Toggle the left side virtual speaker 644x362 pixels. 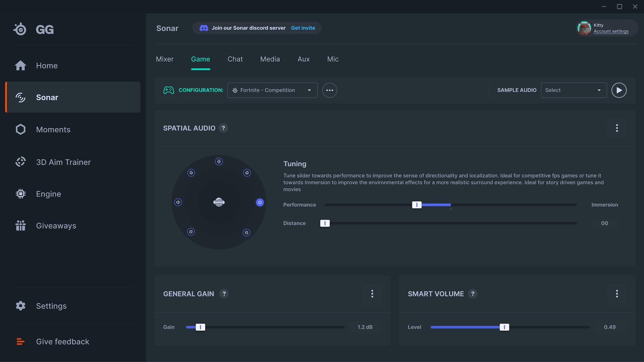click(178, 202)
